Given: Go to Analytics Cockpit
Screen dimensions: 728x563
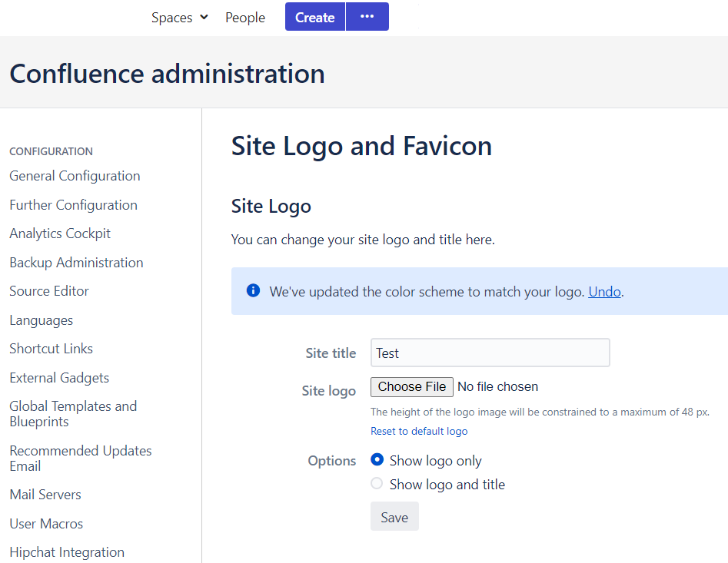Looking at the screenshot, I should coord(60,233).
